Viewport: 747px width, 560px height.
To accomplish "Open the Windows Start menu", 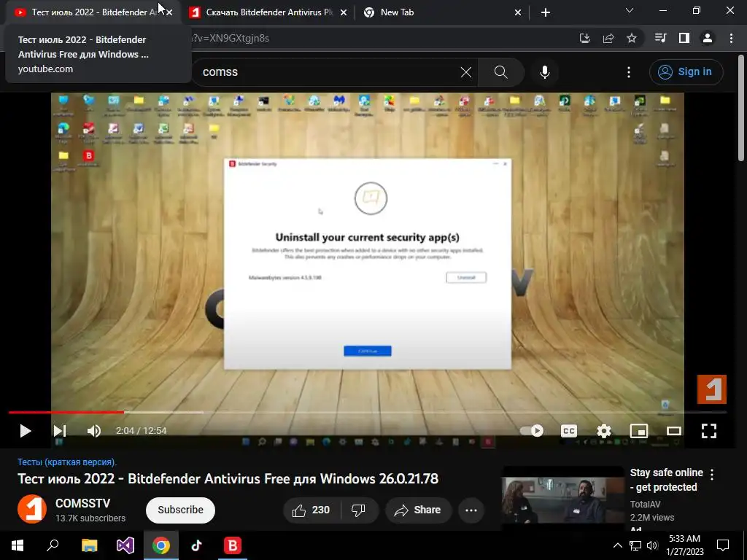I will (18, 545).
